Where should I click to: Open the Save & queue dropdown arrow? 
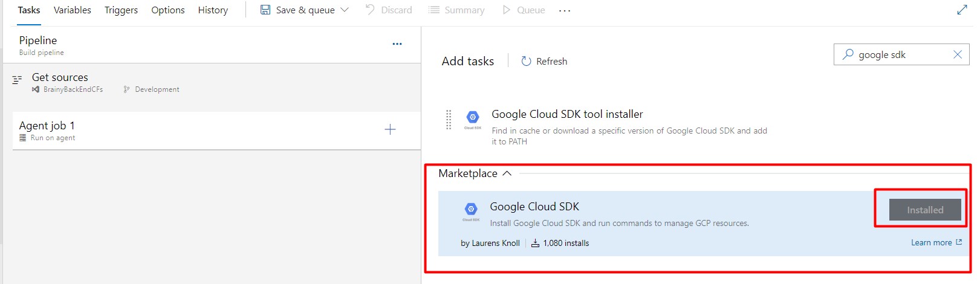pyautogui.click(x=345, y=10)
